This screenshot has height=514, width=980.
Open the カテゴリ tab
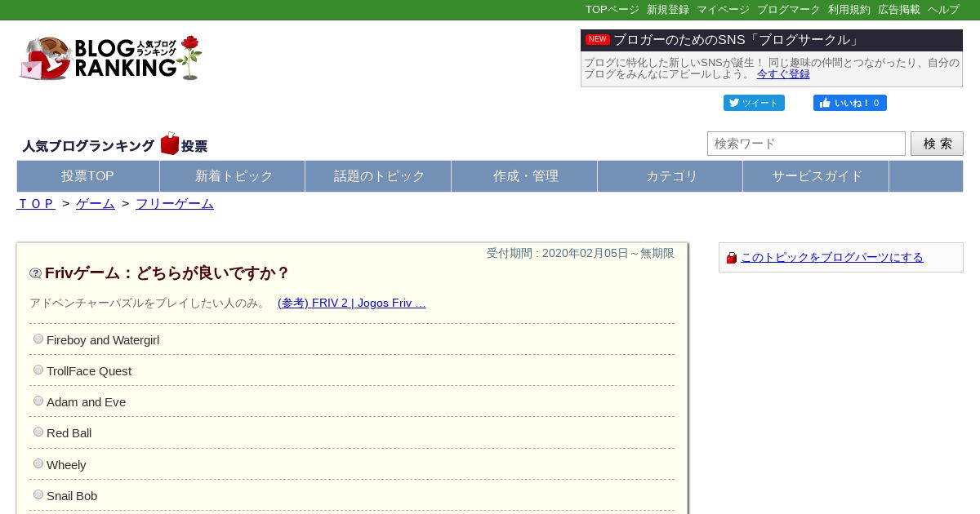(x=671, y=176)
